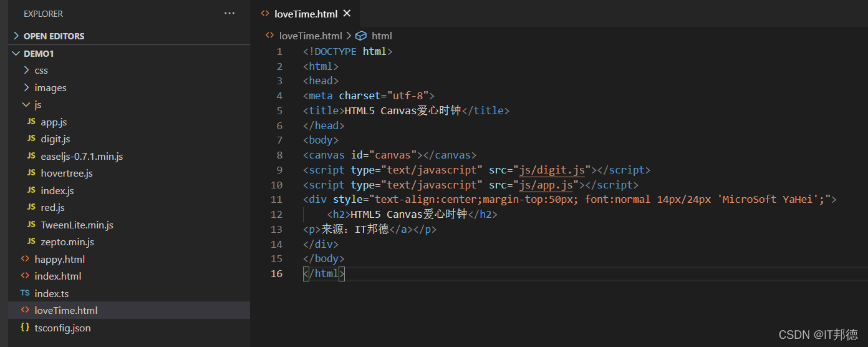
Task: Click the 来源：IT邦德 paragraph line
Action: pyautogui.click(x=370, y=229)
